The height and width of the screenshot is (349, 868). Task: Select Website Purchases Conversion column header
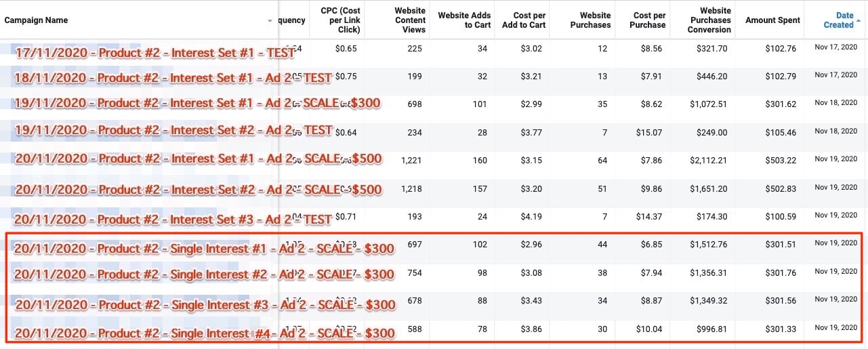pyautogui.click(x=709, y=20)
